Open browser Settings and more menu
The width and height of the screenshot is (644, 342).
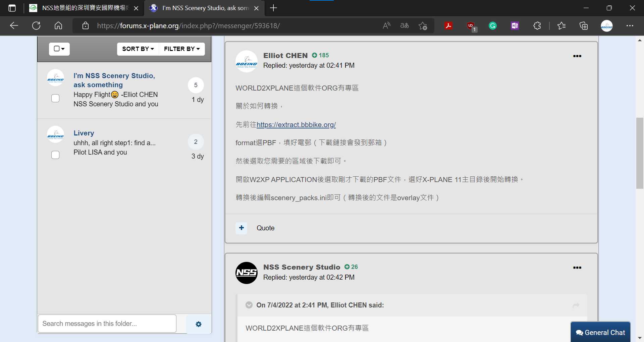630,26
